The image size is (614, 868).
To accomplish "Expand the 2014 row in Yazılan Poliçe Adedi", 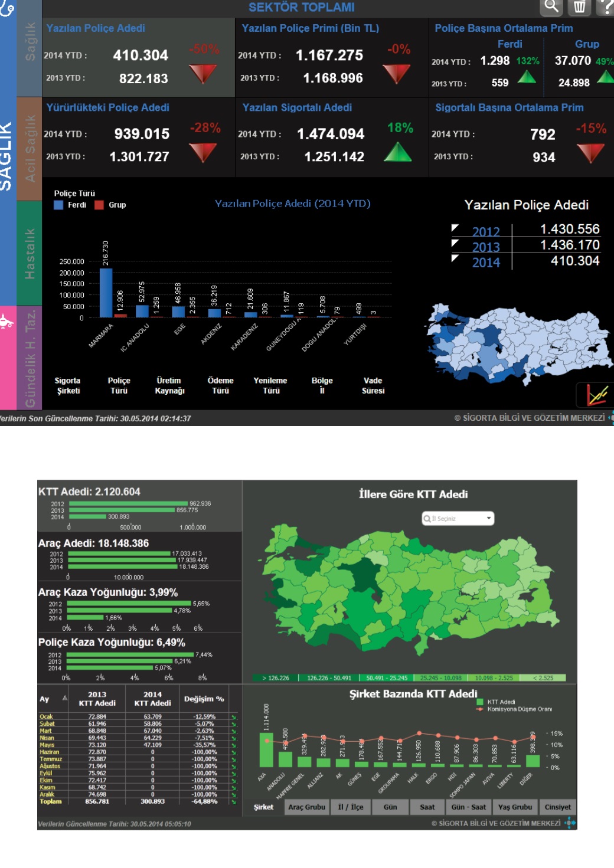I will coord(455,258).
